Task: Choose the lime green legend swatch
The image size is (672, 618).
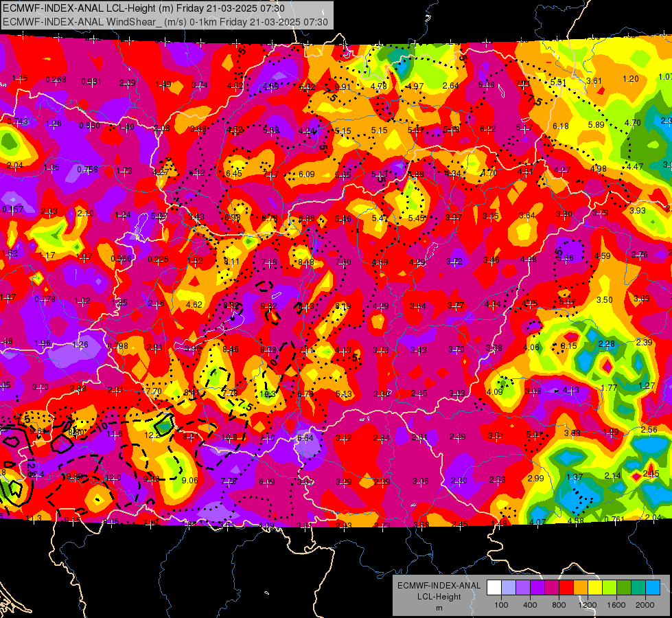Action: [610, 587]
